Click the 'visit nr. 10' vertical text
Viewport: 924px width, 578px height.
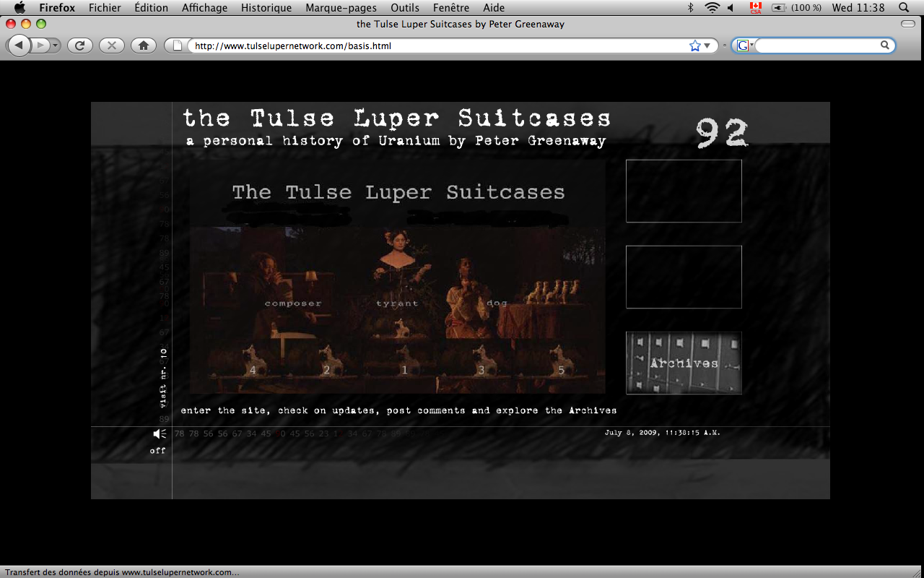point(163,377)
